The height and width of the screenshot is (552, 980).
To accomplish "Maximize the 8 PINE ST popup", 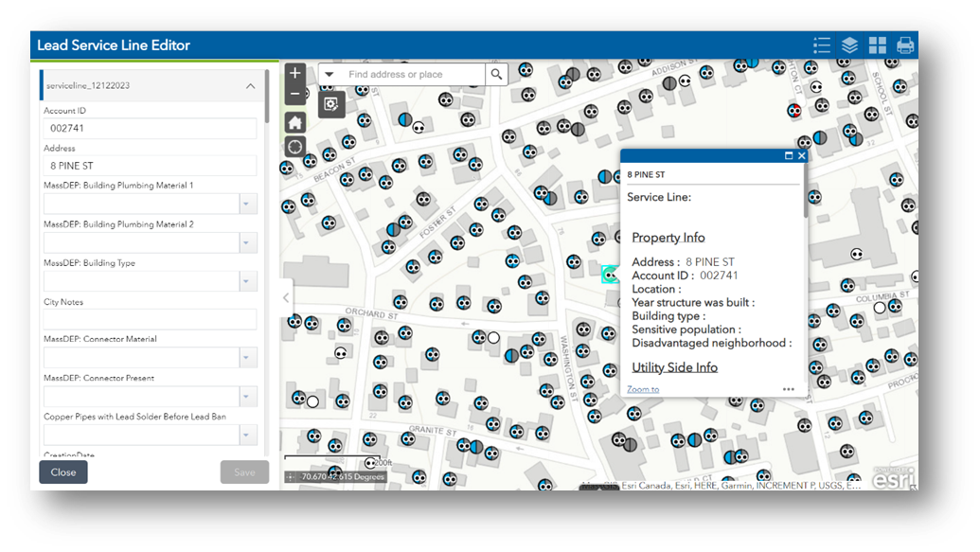I will (x=789, y=155).
